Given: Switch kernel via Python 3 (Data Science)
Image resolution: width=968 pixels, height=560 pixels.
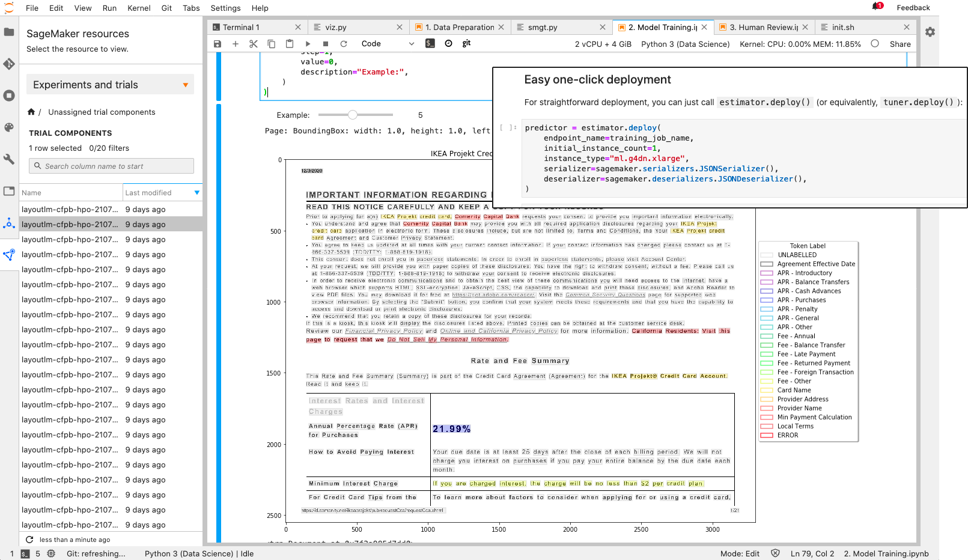Looking at the screenshot, I should click(686, 44).
